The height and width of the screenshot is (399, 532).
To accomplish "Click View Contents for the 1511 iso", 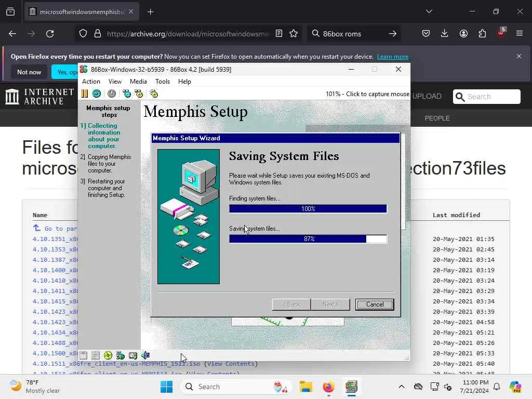I will [232, 364].
